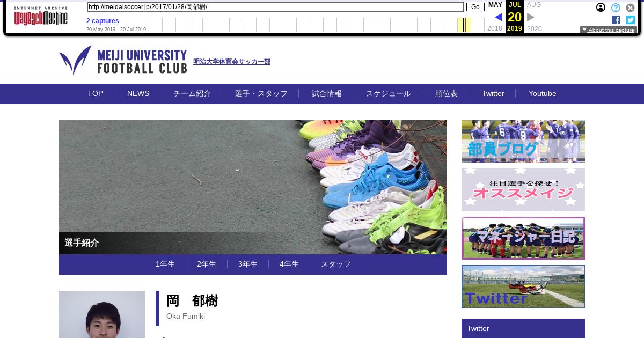Go to previous capture with blue arrow
The image size is (644, 338).
tap(499, 17)
